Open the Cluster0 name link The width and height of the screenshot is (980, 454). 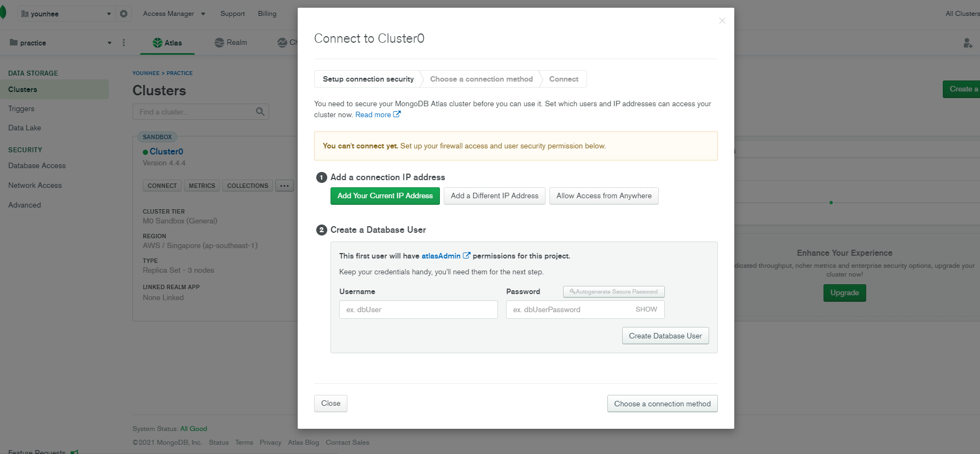166,151
